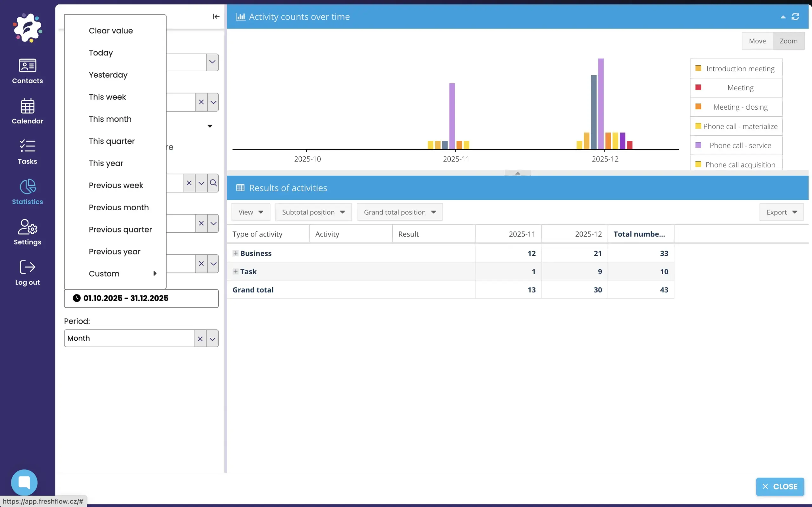Open the Period dropdown arrow

[212, 338]
